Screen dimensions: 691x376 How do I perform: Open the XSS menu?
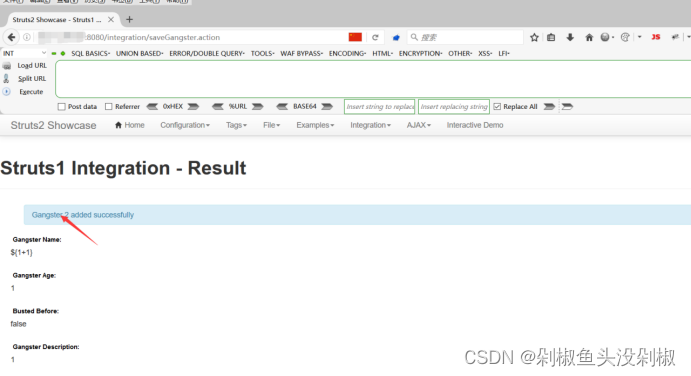485,53
